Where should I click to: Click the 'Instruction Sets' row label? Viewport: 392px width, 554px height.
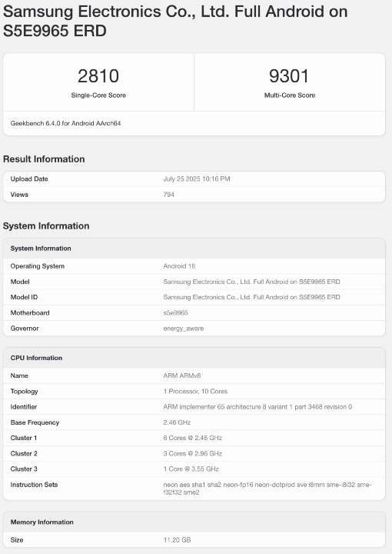pyautogui.click(x=35, y=485)
